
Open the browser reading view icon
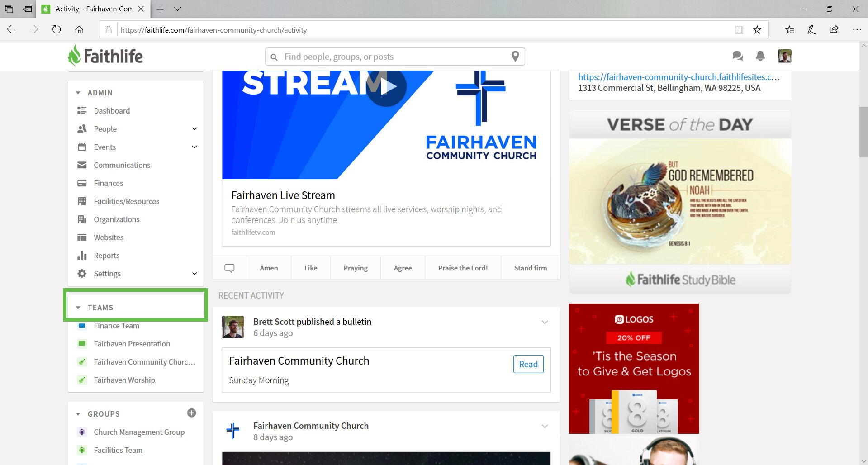[739, 30]
